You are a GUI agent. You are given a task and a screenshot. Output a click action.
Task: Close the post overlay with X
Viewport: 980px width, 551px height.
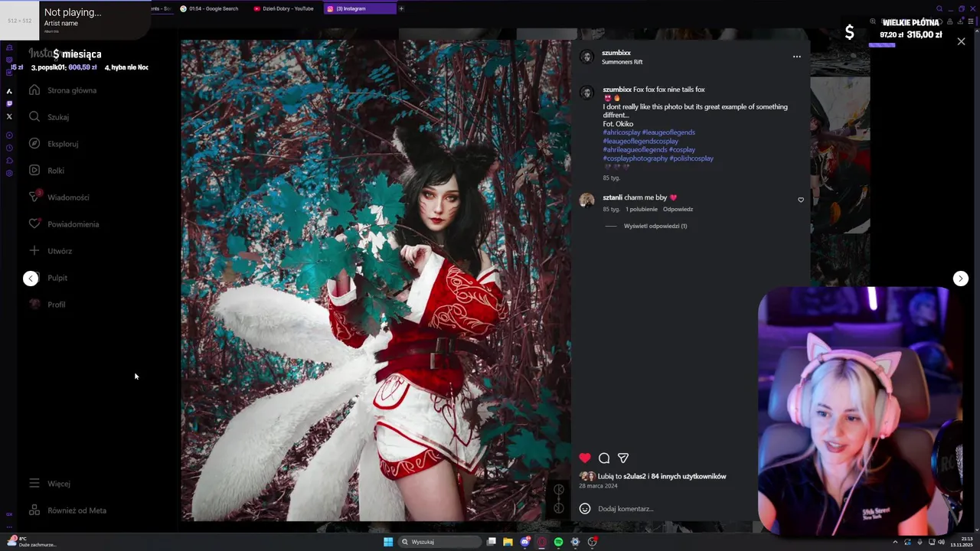pos(961,41)
